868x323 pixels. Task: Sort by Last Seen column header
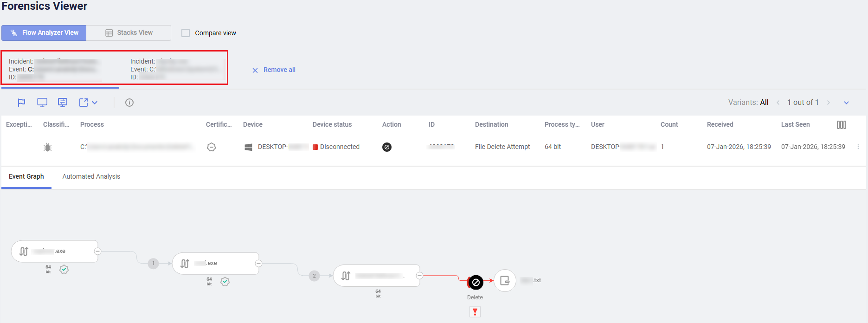coord(796,124)
